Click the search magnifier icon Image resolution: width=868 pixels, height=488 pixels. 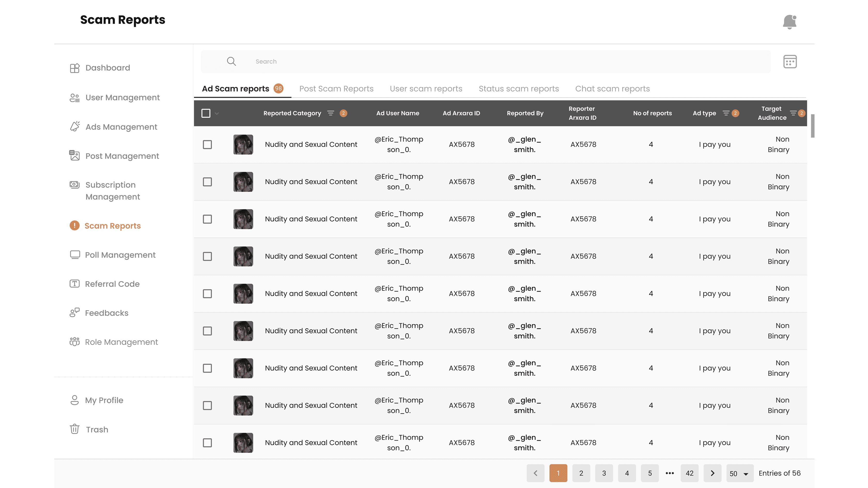click(x=231, y=61)
